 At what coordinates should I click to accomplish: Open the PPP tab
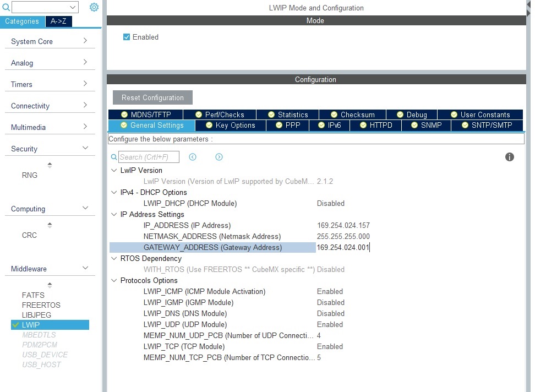coord(288,125)
